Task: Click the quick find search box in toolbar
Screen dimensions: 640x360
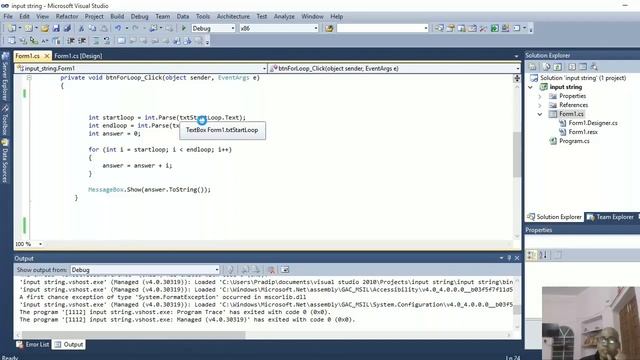Action: [382, 28]
